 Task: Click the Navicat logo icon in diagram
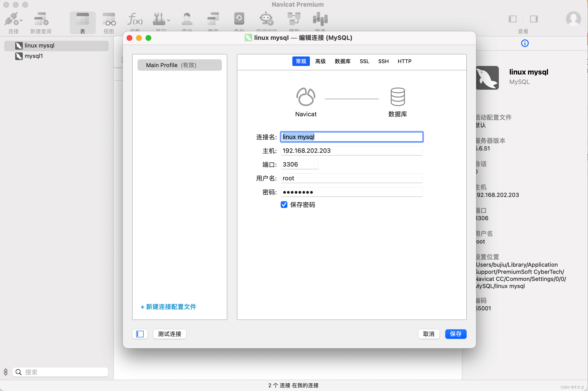(306, 97)
